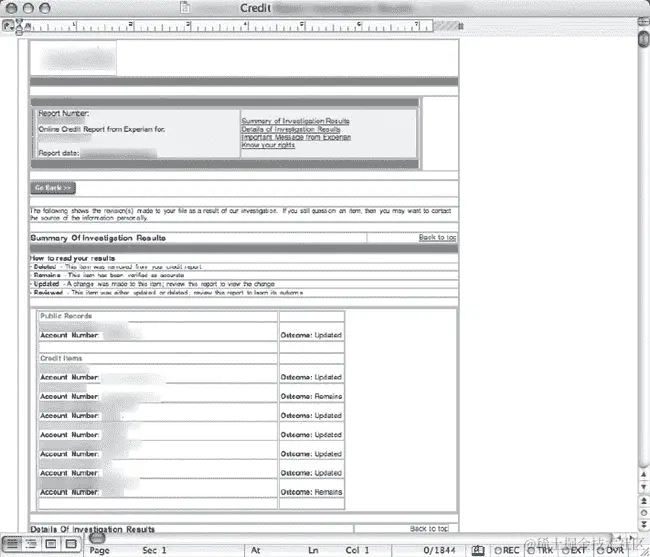650x557 pixels.
Task: Switch to Notebook Layout view button
Action: [71, 543]
